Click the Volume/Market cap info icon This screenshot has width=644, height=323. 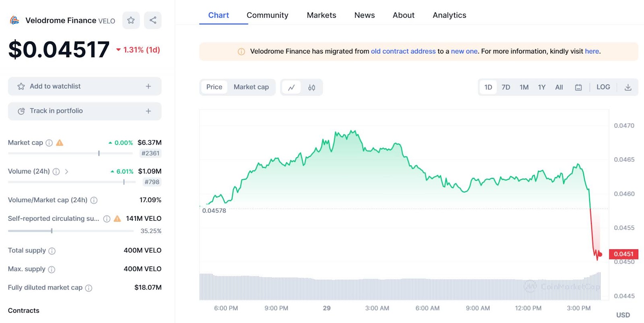pos(94,200)
